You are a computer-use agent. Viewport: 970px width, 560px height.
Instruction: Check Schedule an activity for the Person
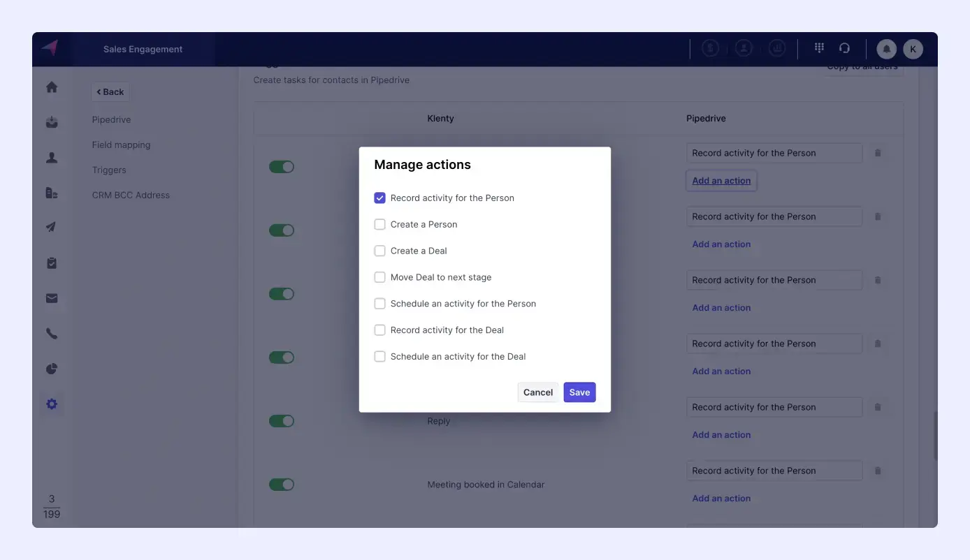click(380, 304)
